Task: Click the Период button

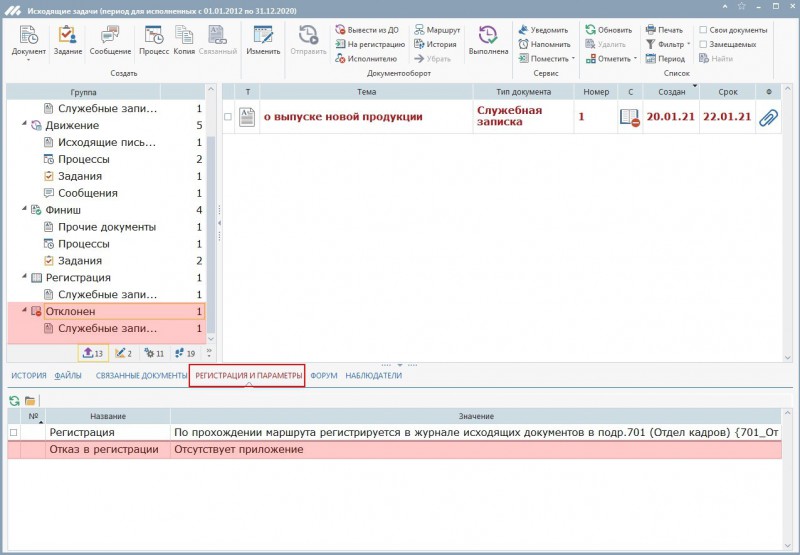Action: click(665, 59)
